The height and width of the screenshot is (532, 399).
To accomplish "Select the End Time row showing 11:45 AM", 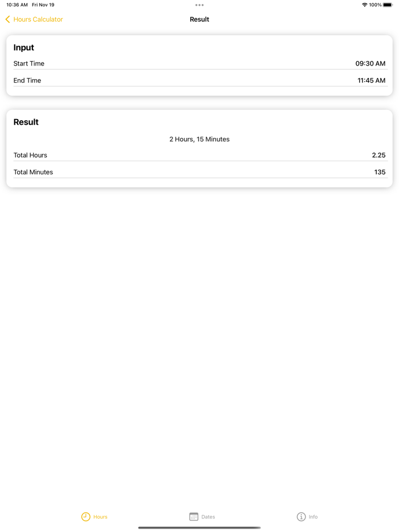I will pyautogui.click(x=199, y=80).
